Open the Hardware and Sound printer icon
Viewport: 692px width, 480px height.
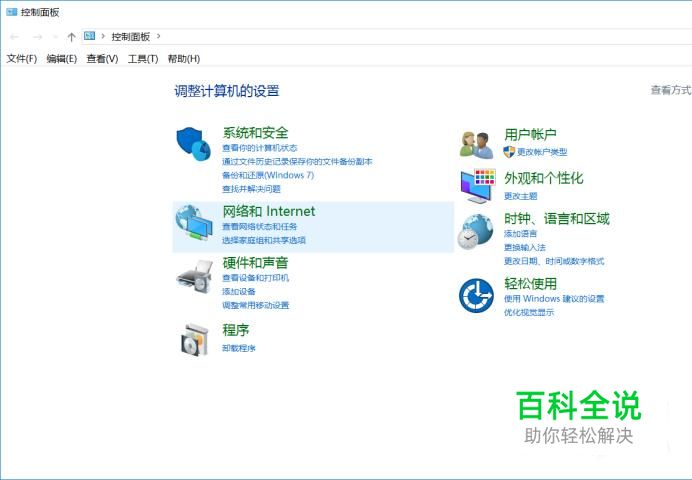(195, 277)
